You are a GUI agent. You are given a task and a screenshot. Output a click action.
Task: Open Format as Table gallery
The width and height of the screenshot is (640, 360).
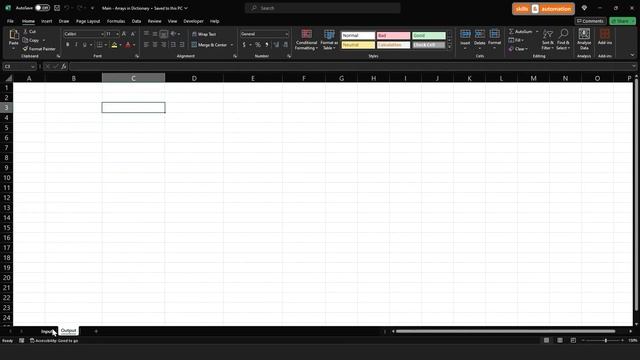[329, 40]
